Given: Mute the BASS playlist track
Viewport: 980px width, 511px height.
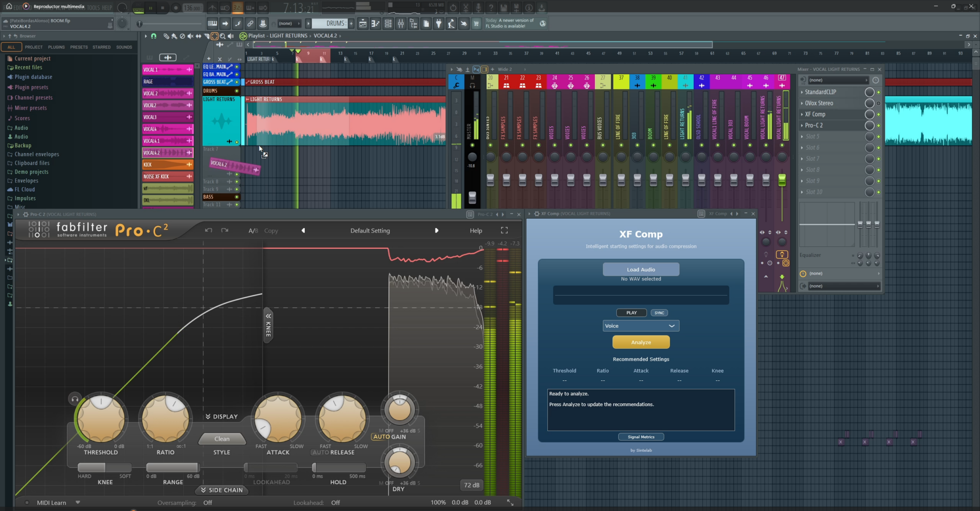Looking at the screenshot, I should pyautogui.click(x=236, y=197).
